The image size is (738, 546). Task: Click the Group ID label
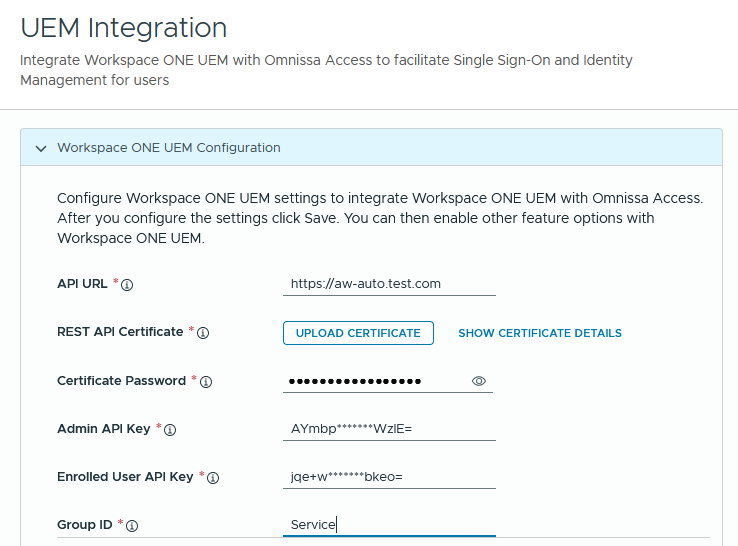[85, 525]
